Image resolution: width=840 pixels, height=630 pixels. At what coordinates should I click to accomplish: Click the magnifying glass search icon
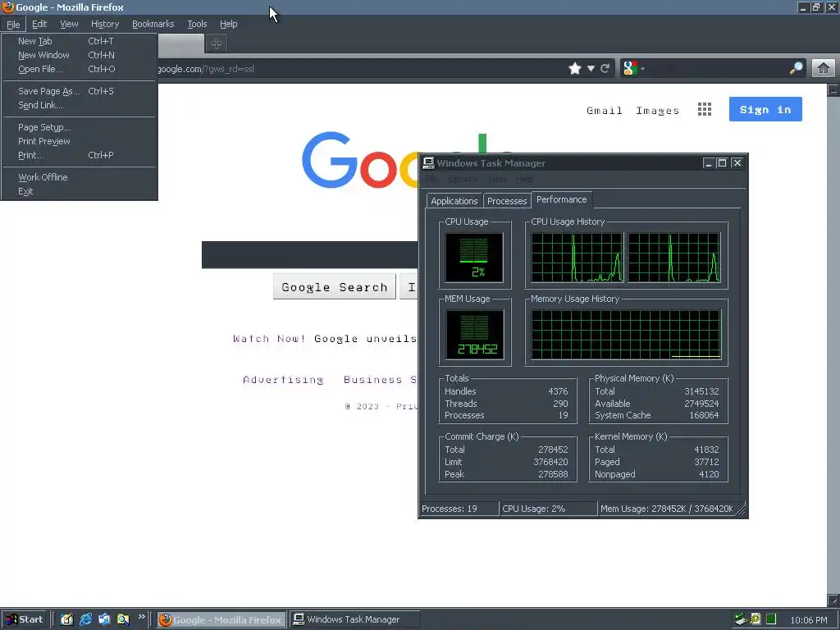click(796, 68)
